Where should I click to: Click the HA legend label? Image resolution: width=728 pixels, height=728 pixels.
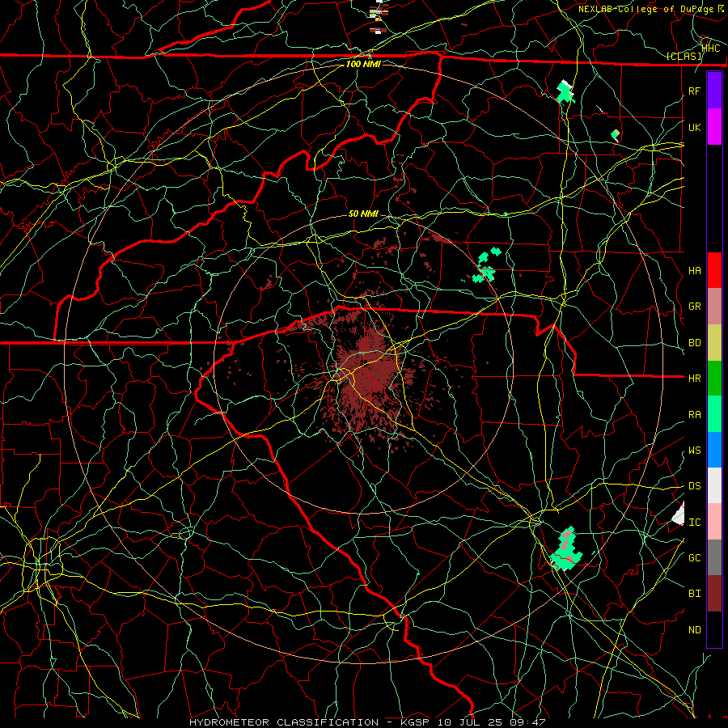click(x=695, y=270)
